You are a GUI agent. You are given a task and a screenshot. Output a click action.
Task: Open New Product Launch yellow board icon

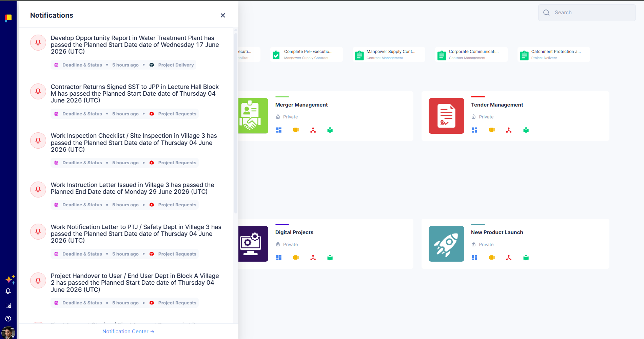tap(492, 258)
